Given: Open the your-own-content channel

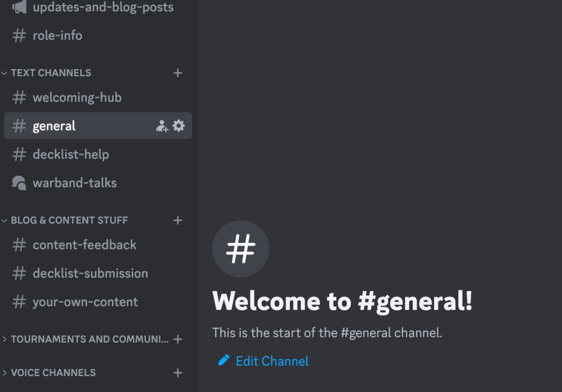Looking at the screenshot, I should pyautogui.click(x=85, y=302).
